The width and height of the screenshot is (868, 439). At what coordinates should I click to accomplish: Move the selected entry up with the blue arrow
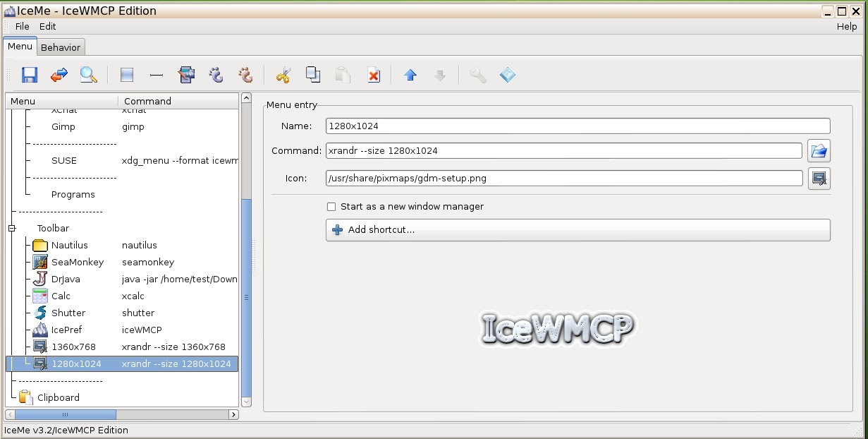[410, 74]
